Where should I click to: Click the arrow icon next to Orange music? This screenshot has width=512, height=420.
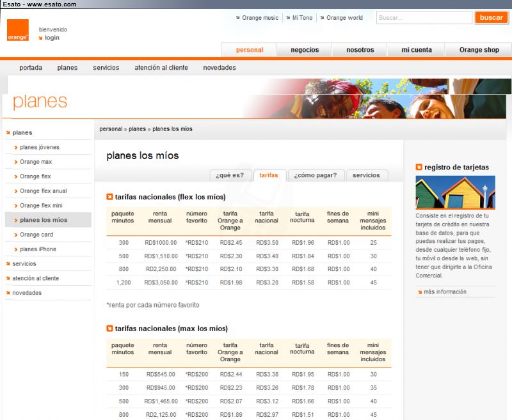(237, 18)
